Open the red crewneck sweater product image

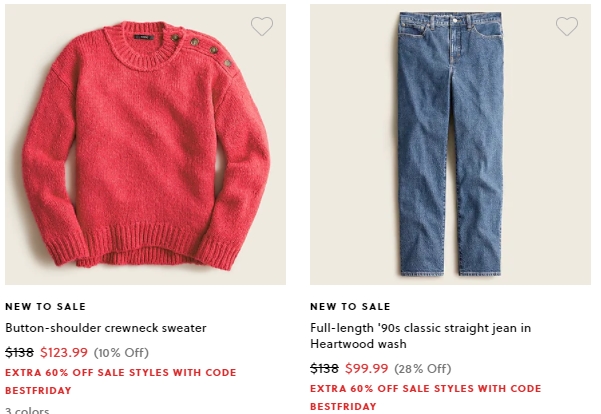point(145,145)
